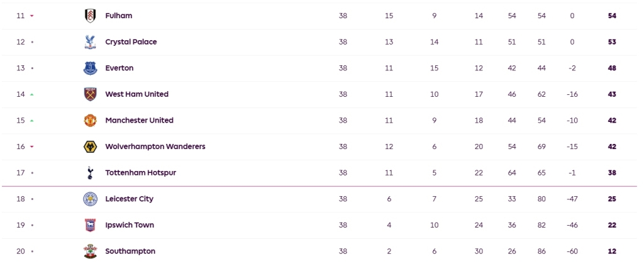Click the West Ham United crest

(x=91, y=94)
